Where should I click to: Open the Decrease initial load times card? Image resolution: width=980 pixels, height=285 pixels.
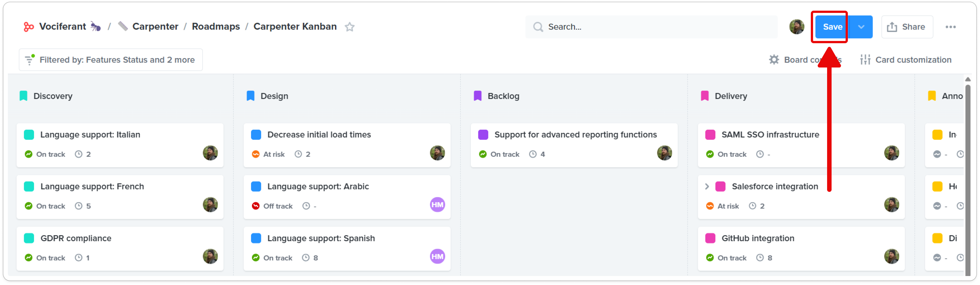347,145
